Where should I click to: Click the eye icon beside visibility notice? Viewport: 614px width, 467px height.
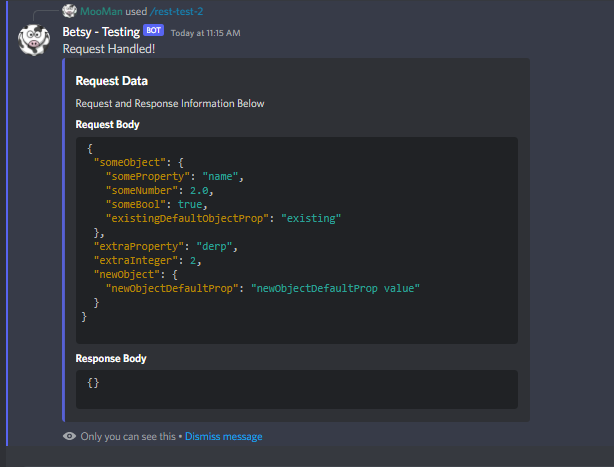69,437
